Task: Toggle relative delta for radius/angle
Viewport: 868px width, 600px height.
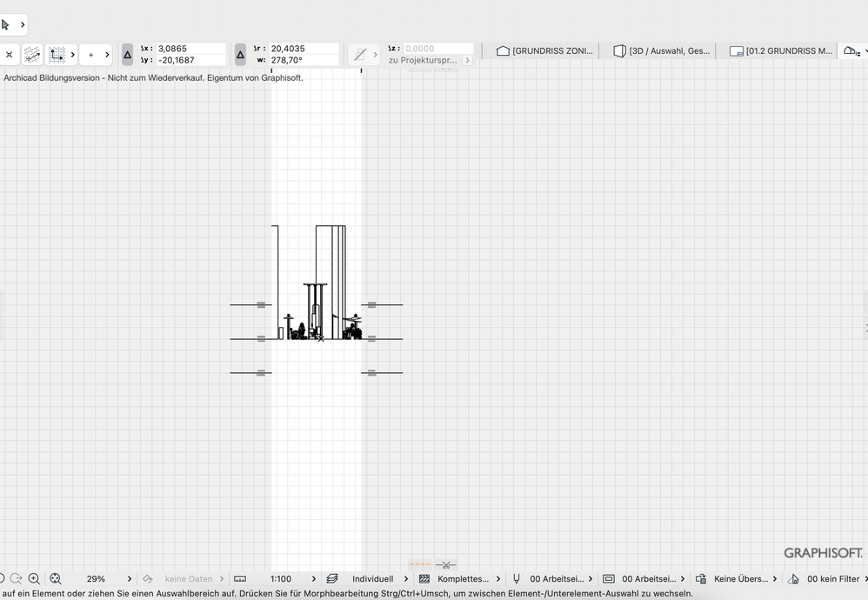Action: tap(240, 55)
